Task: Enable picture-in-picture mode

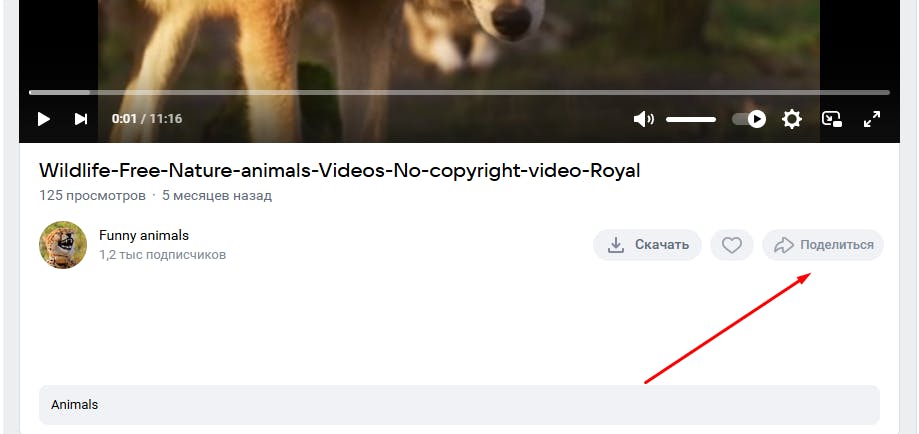Action: pos(832,119)
